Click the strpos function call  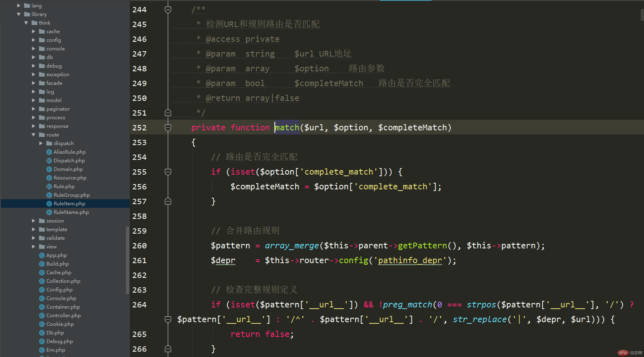pos(482,305)
